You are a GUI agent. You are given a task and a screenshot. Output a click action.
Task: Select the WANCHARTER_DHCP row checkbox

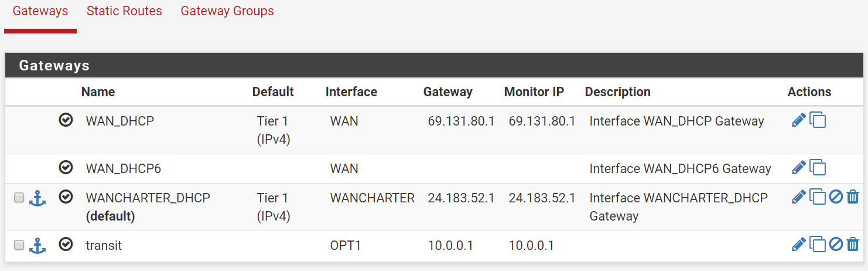19,198
